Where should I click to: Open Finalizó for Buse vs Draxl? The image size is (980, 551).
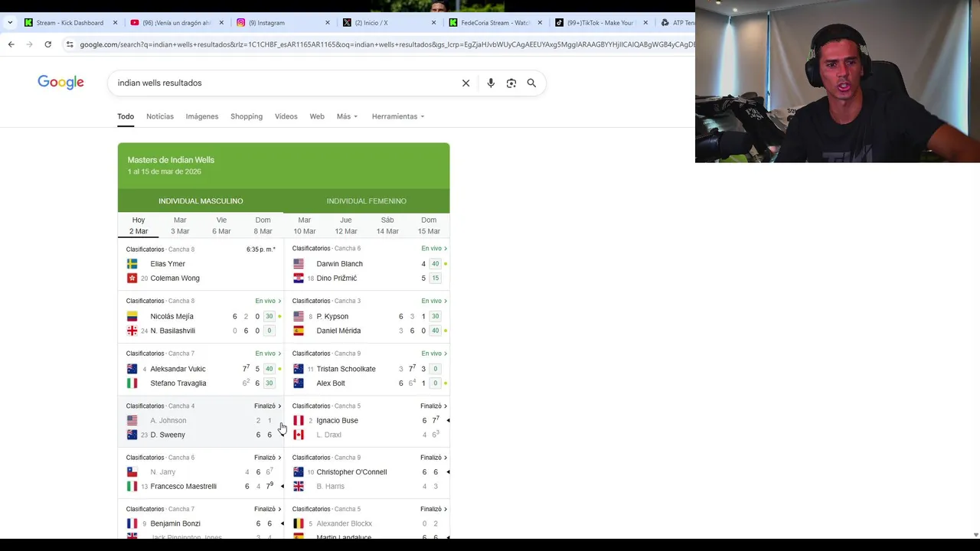point(434,406)
